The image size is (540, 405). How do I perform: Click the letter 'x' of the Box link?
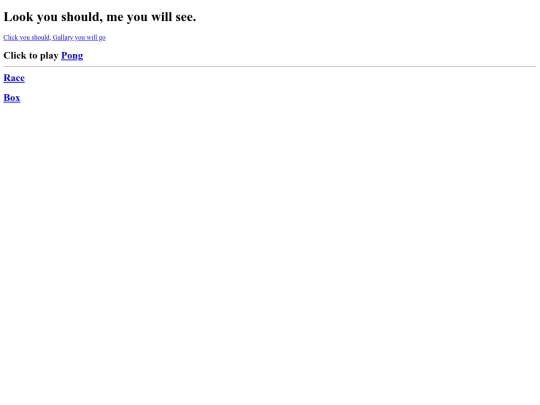tap(18, 99)
